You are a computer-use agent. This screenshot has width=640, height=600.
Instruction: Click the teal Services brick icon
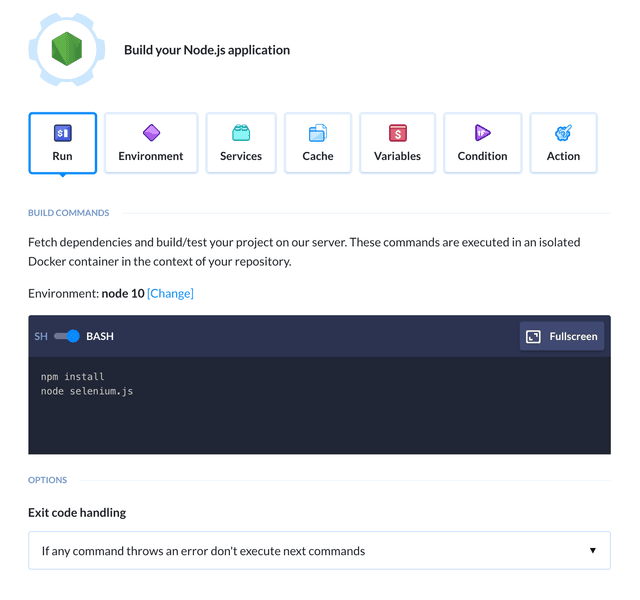pos(241,133)
